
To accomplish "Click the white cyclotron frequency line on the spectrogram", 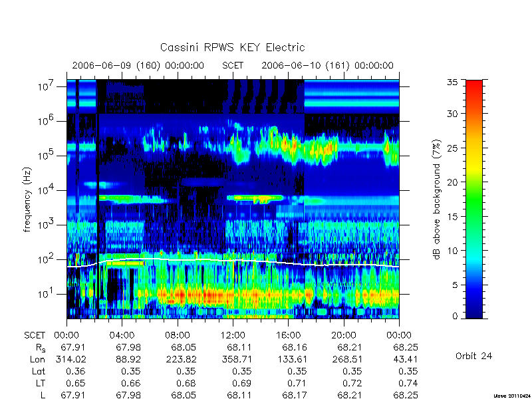I will pyautogui.click(x=233, y=261).
